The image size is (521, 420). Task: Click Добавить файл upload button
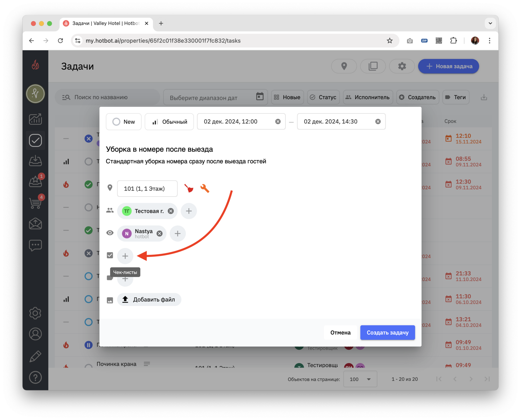tap(149, 299)
